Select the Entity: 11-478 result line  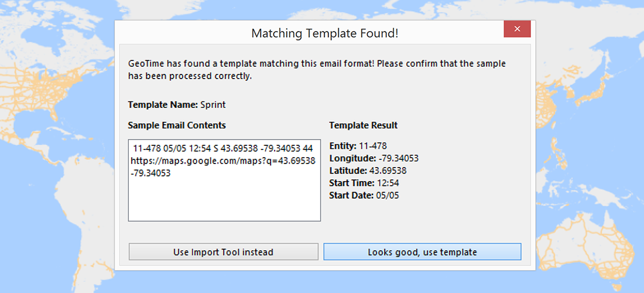click(x=358, y=146)
